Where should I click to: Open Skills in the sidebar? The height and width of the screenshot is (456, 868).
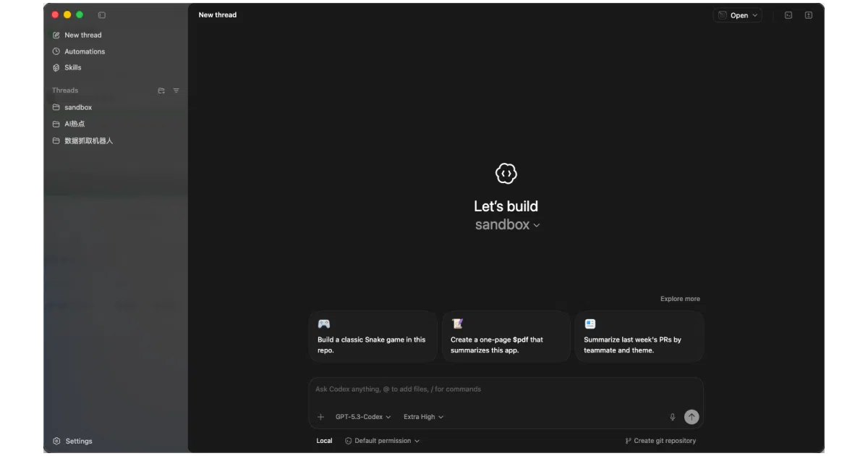coord(67,67)
